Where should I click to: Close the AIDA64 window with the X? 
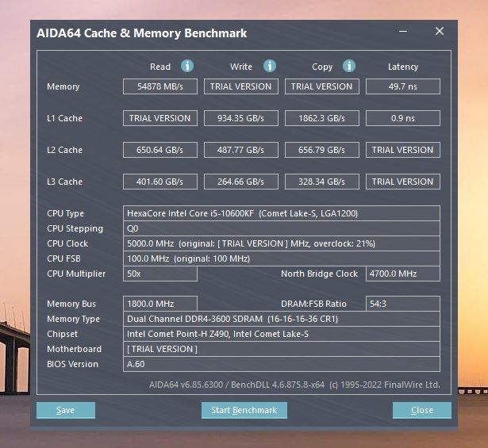click(x=440, y=31)
